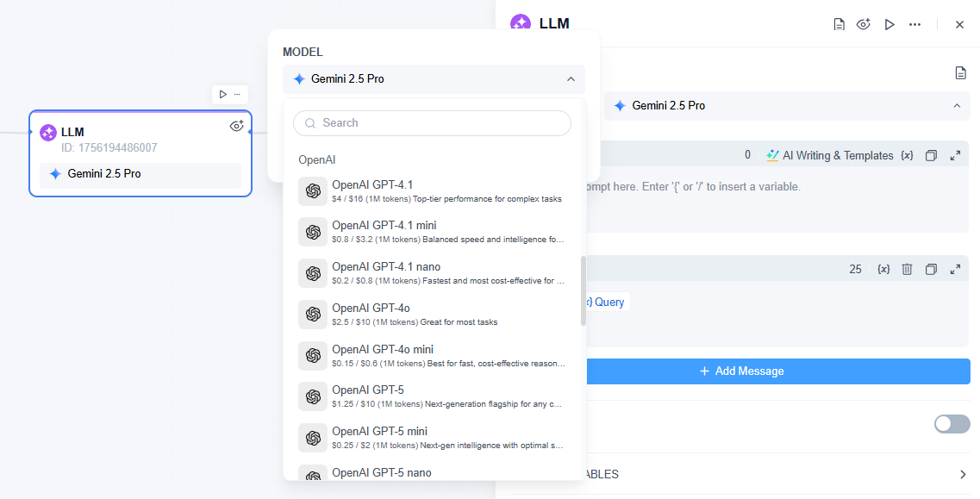Select OpenAI GPT-4.1 mini model

click(433, 232)
